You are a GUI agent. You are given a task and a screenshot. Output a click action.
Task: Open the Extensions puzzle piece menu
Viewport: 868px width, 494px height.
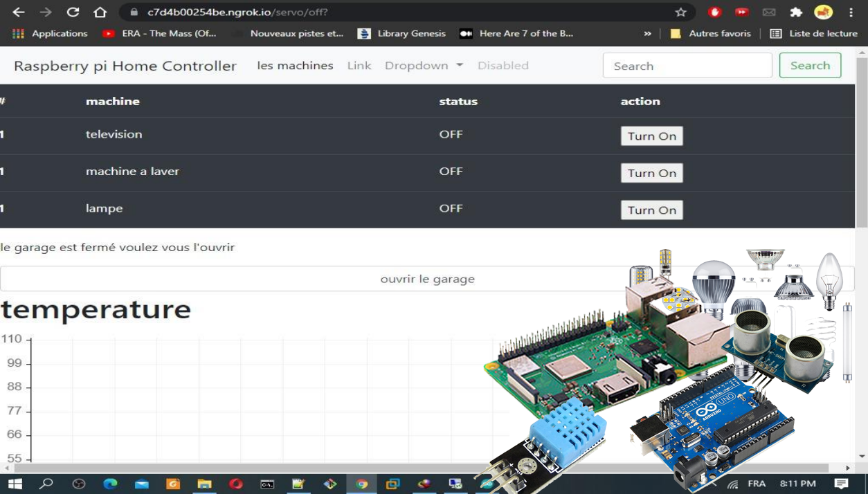coord(796,12)
